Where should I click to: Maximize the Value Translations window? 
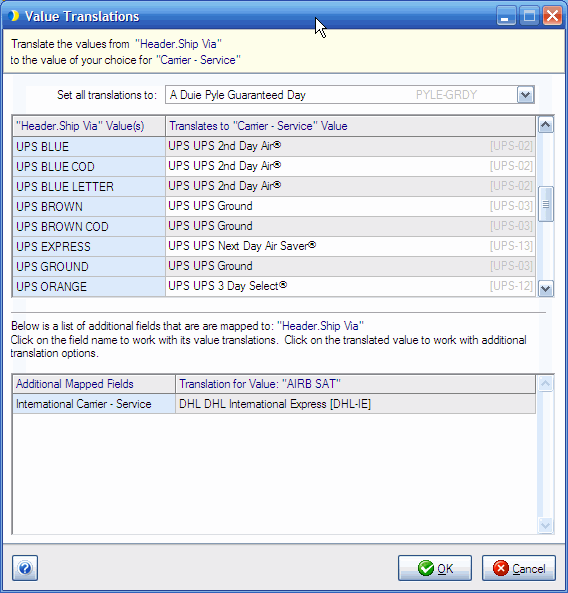pyautogui.click(x=529, y=16)
